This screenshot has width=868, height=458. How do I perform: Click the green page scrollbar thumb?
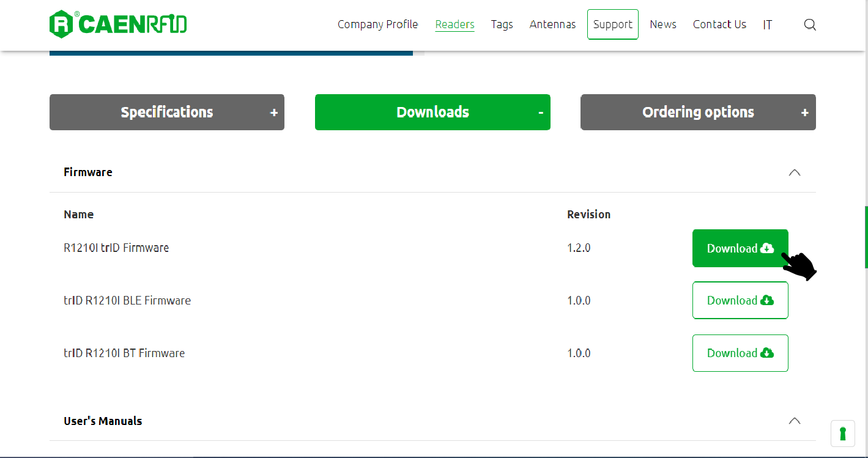[x=866, y=237]
